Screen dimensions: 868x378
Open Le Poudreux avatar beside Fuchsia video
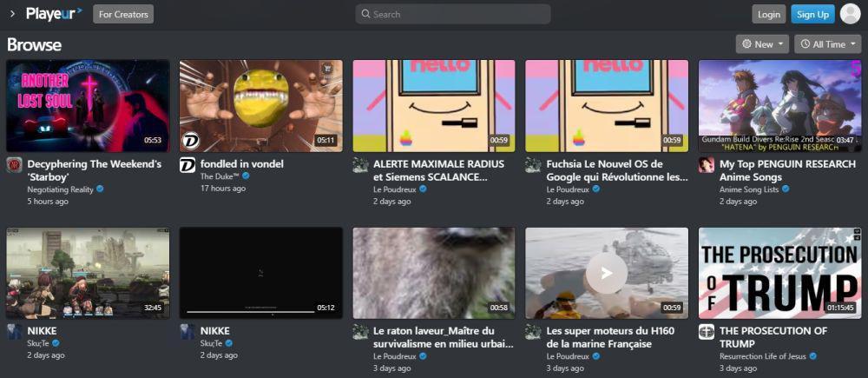(x=533, y=164)
